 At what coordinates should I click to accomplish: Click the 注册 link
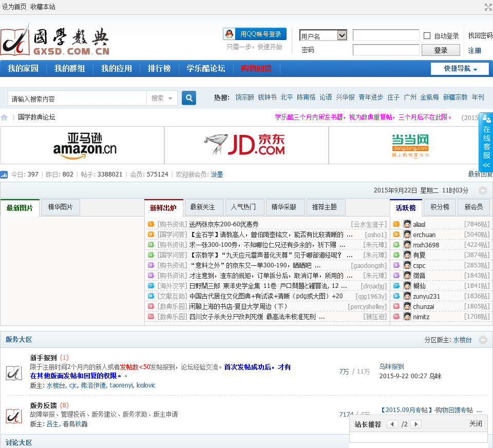(475, 50)
